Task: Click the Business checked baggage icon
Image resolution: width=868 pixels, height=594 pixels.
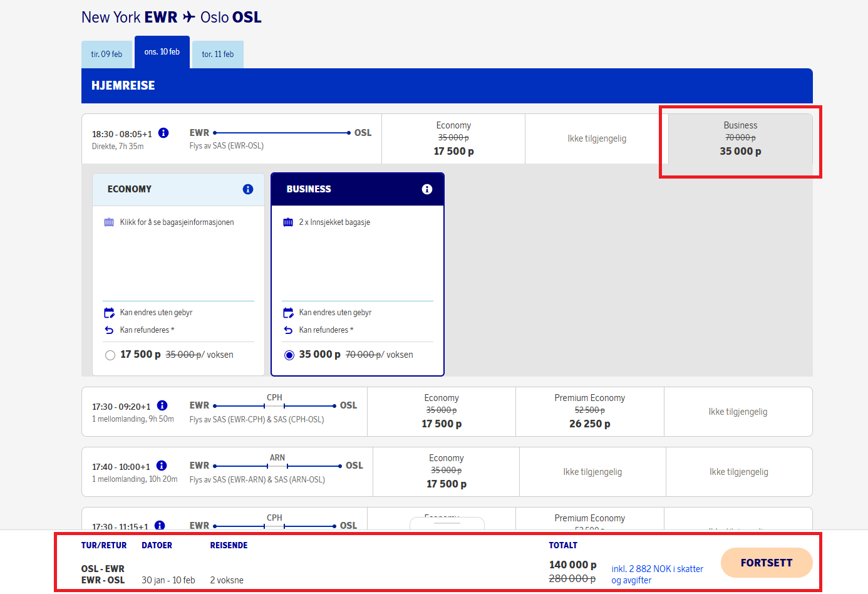Action: pyautogui.click(x=288, y=222)
